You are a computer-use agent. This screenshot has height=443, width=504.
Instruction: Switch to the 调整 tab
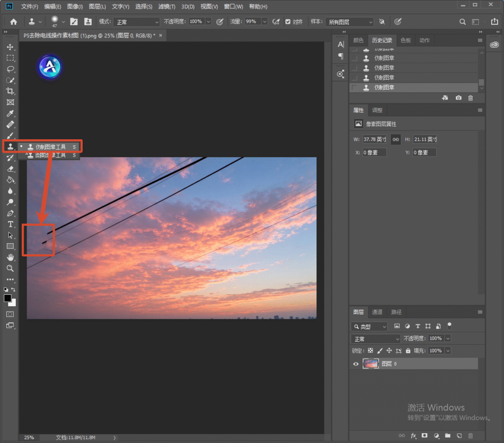point(377,110)
